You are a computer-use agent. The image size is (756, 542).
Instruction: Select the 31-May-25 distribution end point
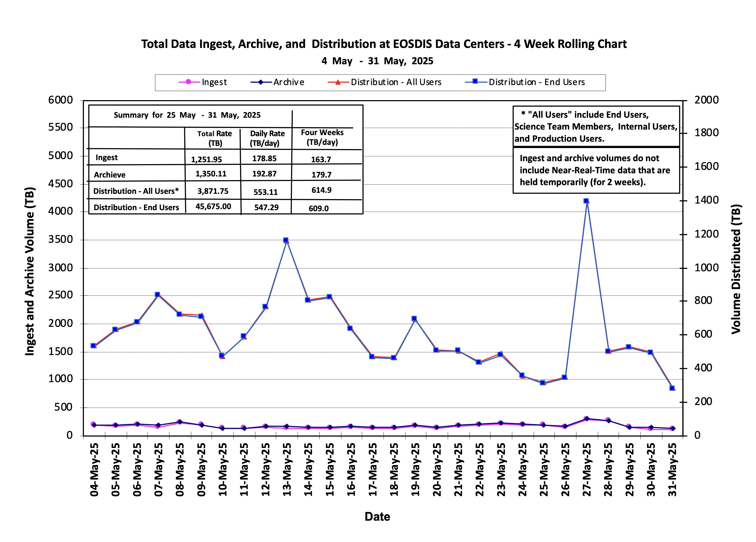(672, 388)
